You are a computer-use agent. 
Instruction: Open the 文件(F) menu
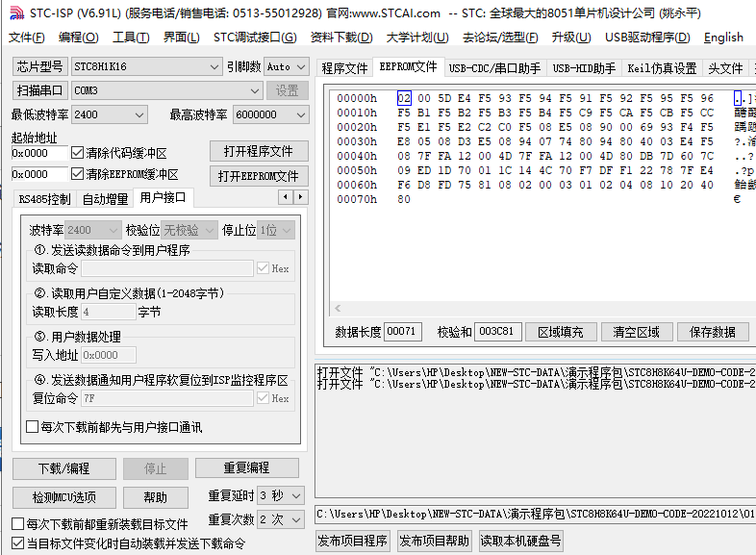point(27,38)
